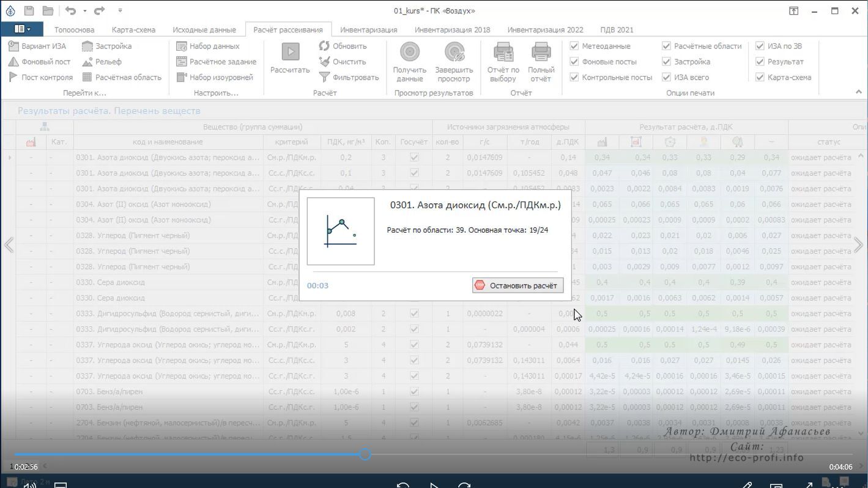Click Полный отчёт printer icon
Screen dimensions: 868x488
(541, 51)
